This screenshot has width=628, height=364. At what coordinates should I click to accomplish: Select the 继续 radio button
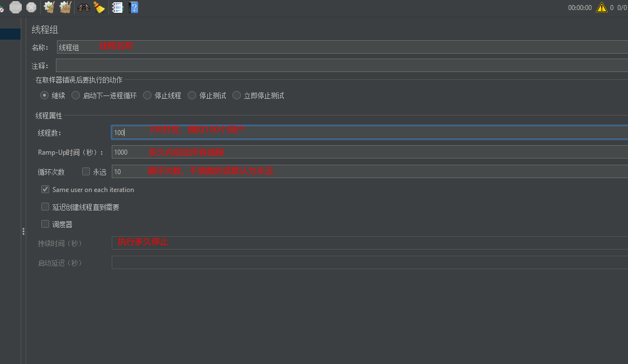45,95
